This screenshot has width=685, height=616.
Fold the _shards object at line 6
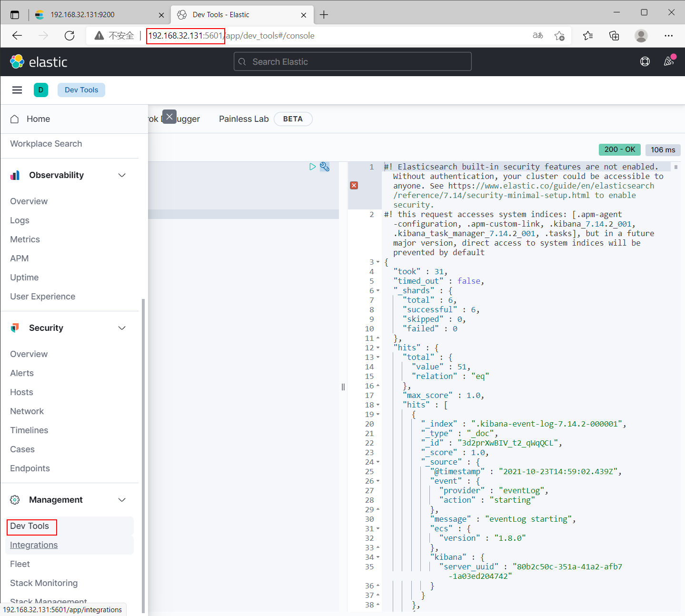coord(378,291)
